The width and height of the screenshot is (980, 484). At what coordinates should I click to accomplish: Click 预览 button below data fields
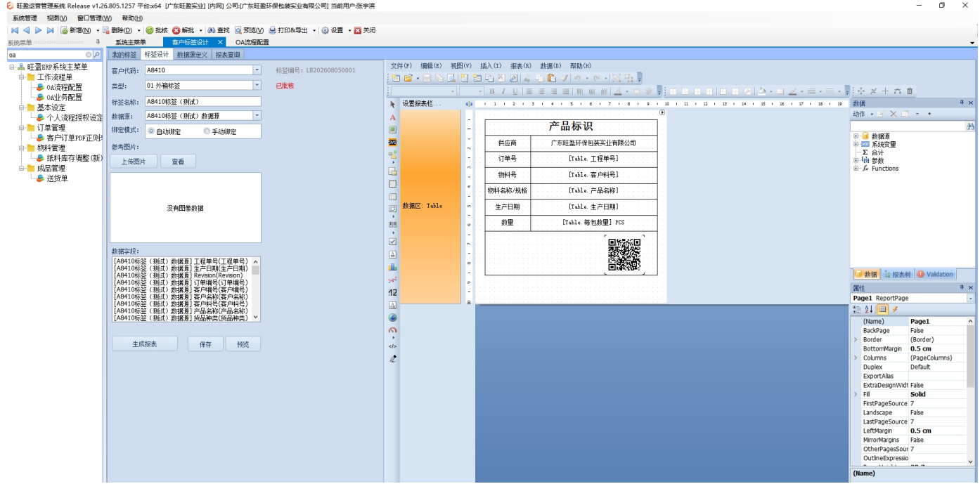(x=243, y=344)
